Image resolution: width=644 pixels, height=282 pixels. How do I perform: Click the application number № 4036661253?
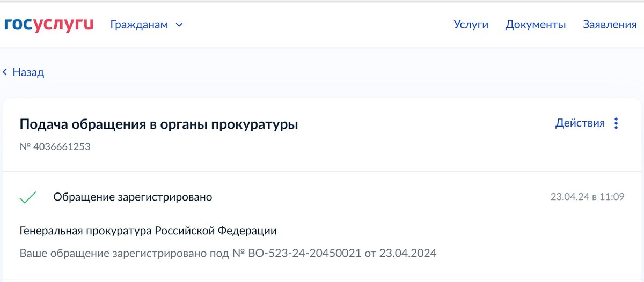tap(55, 146)
